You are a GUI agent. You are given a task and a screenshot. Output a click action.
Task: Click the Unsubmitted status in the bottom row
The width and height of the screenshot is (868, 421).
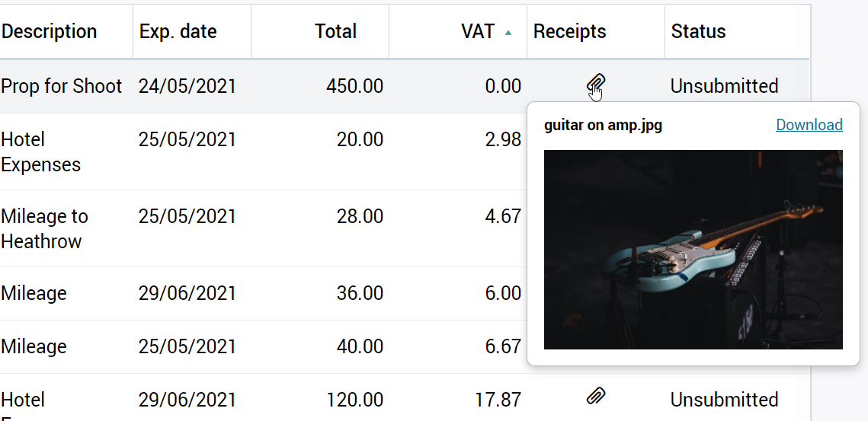724,400
